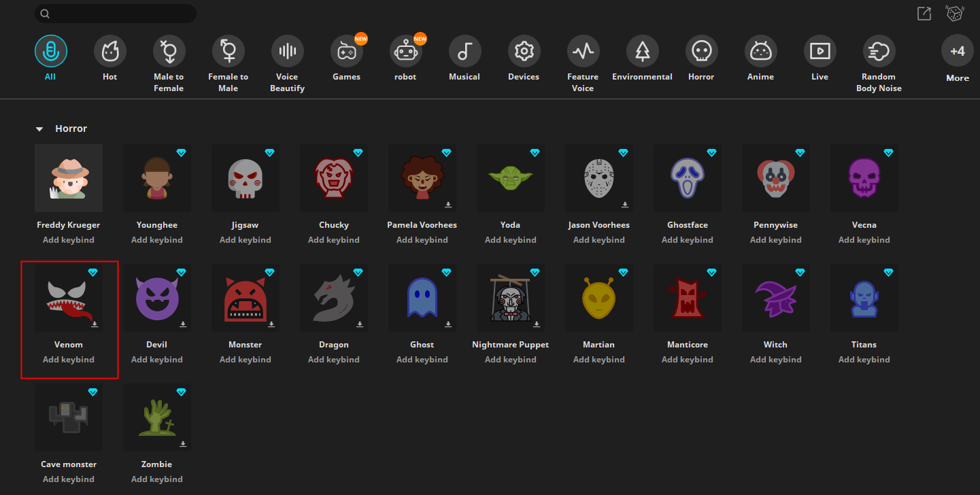Click the voice search field
This screenshot has height=495, width=980.
[x=116, y=14]
